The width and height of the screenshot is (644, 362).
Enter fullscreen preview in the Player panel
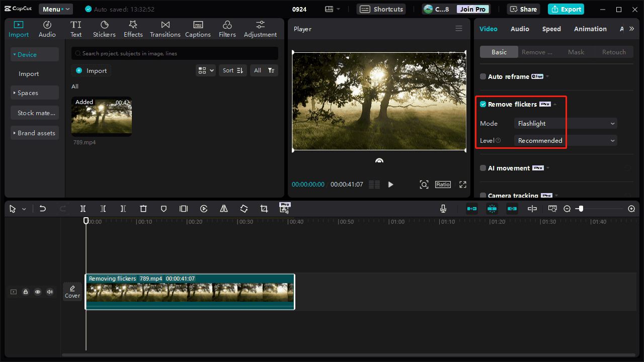click(462, 185)
